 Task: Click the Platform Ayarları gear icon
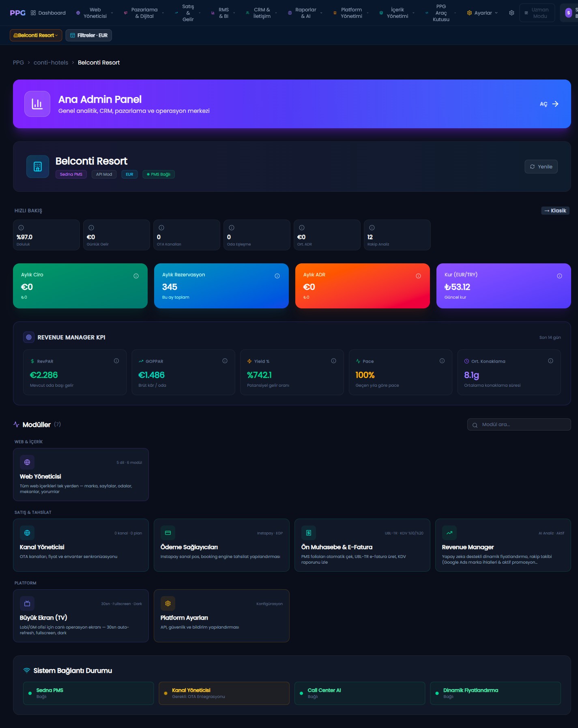168,603
